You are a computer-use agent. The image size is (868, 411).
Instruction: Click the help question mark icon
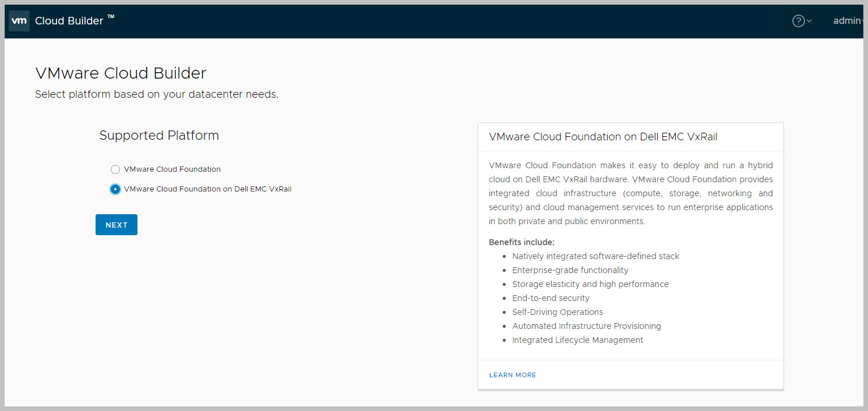(798, 21)
